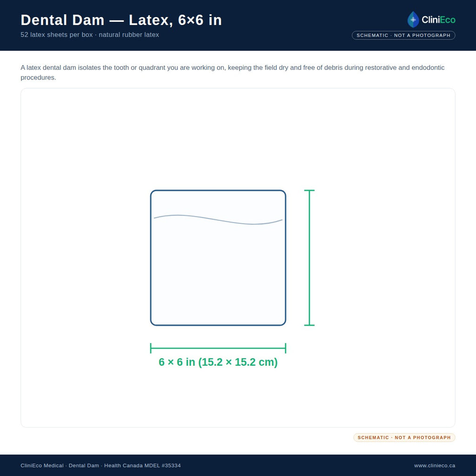476x476 pixels.
Task: Click the CliniEco droplet logo icon
Action: click(413, 20)
